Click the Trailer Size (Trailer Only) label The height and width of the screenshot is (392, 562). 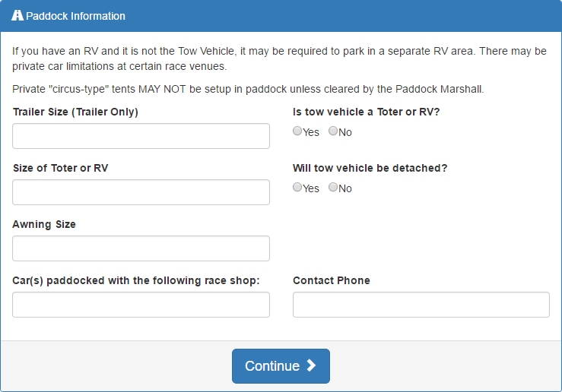(75, 112)
